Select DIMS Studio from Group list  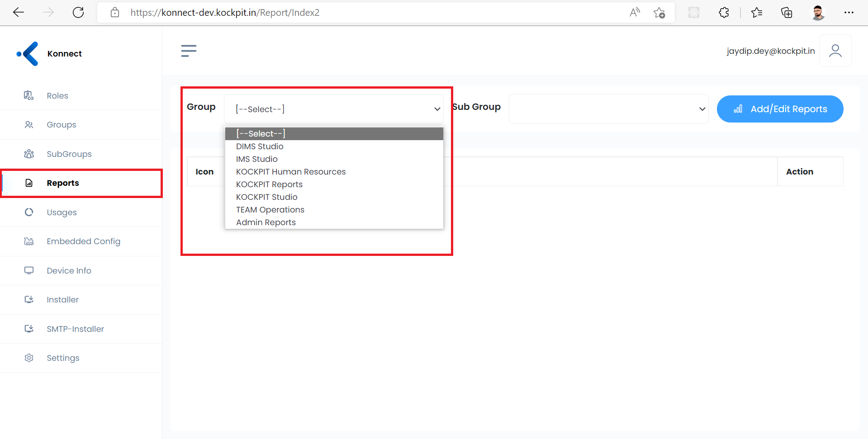tap(334, 146)
